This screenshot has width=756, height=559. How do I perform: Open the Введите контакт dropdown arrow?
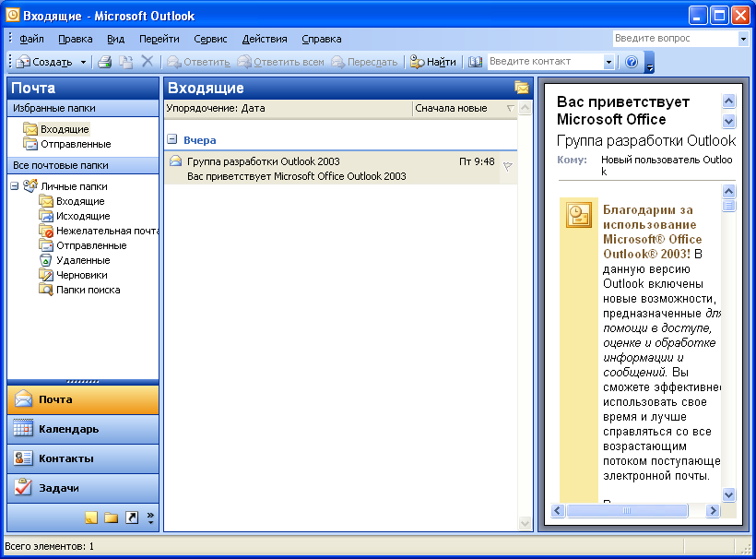point(608,62)
